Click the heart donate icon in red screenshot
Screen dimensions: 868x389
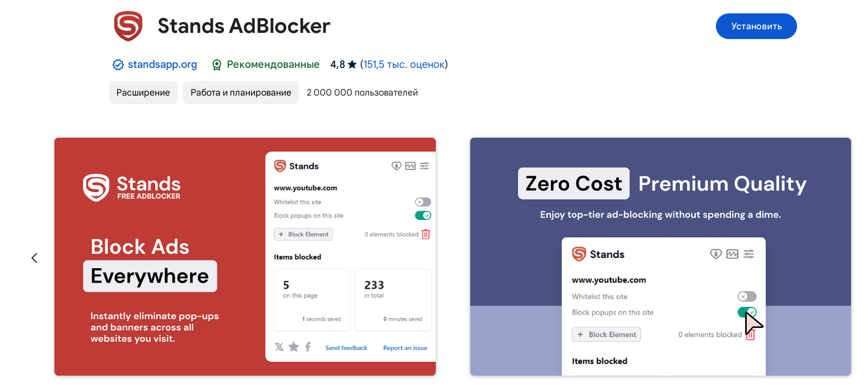coord(396,166)
